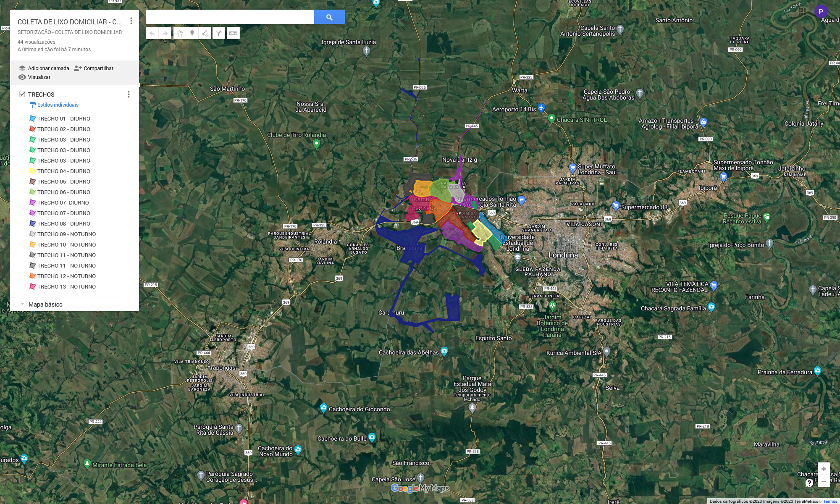Open the Google apps grid icon
The image size is (840, 504).
point(802,11)
